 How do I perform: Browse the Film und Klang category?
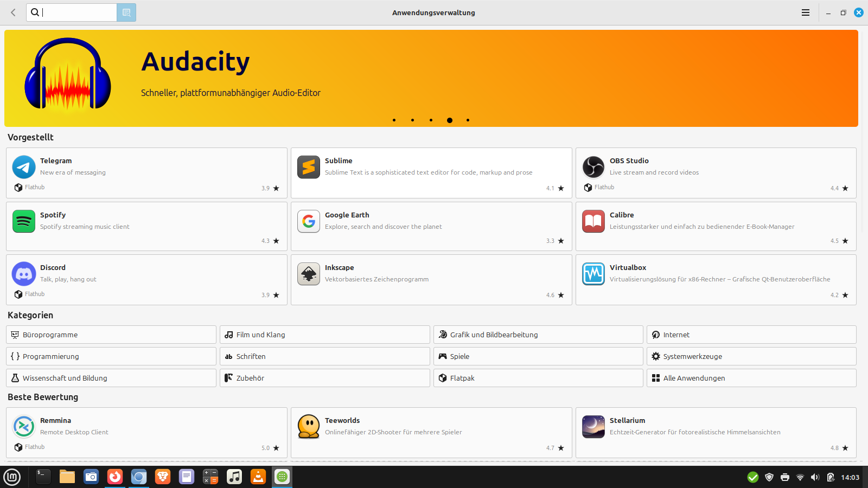325,335
